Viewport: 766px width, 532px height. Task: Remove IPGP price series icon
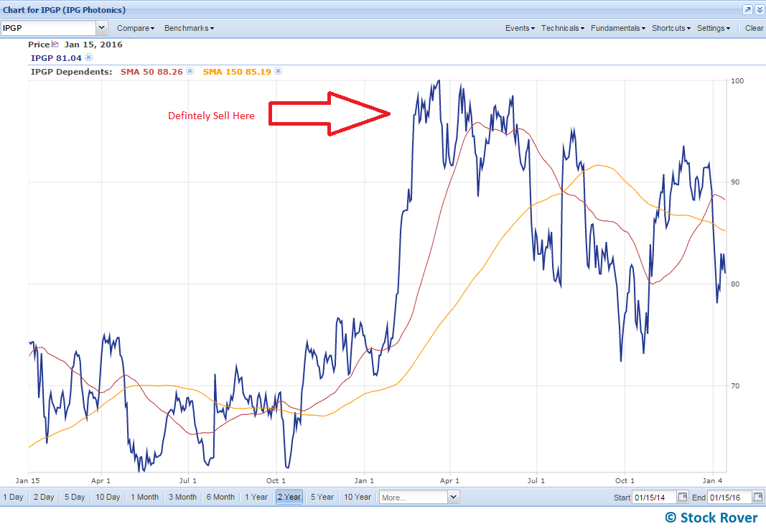click(88, 57)
